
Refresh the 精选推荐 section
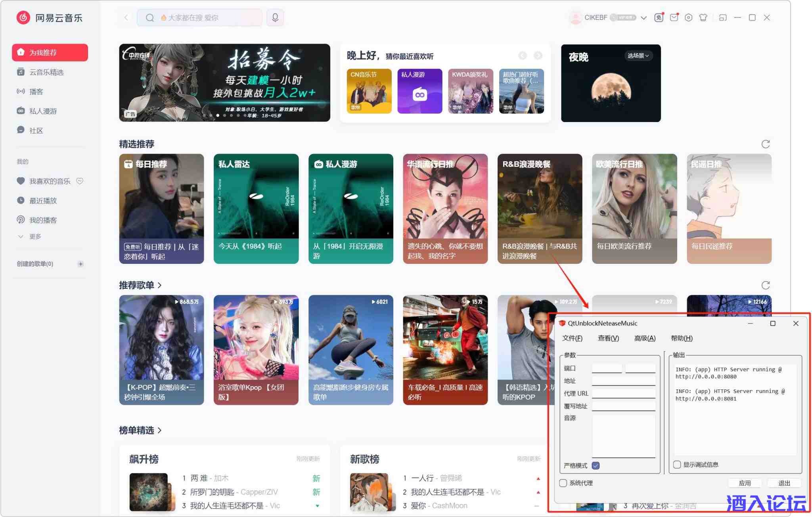765,144
